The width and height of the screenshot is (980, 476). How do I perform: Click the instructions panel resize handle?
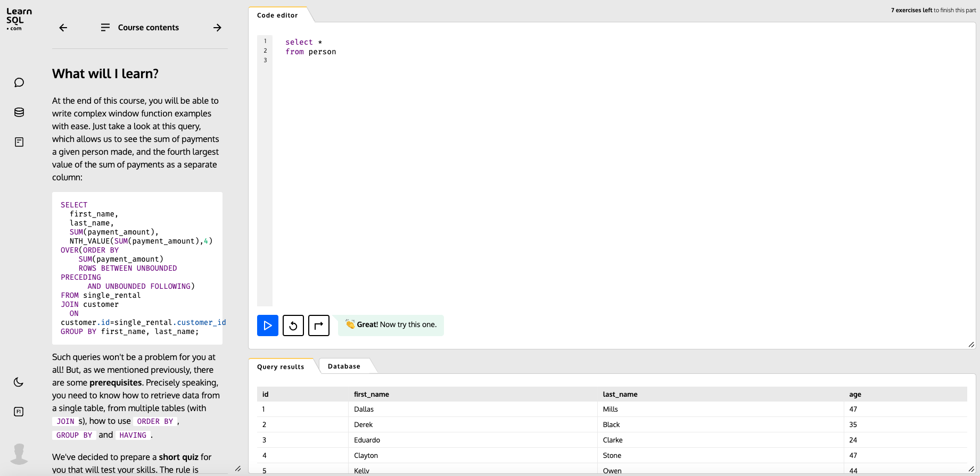pos(238,469)
